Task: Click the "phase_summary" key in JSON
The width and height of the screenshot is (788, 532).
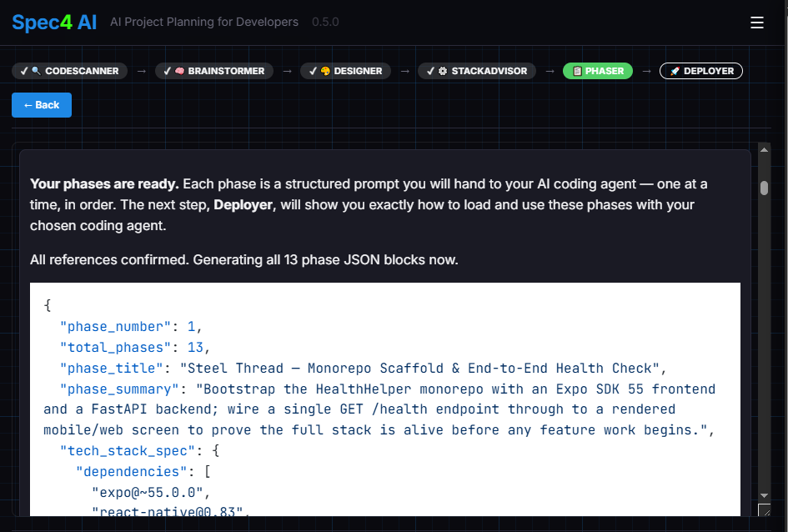Action: click(x=119, y=389)
